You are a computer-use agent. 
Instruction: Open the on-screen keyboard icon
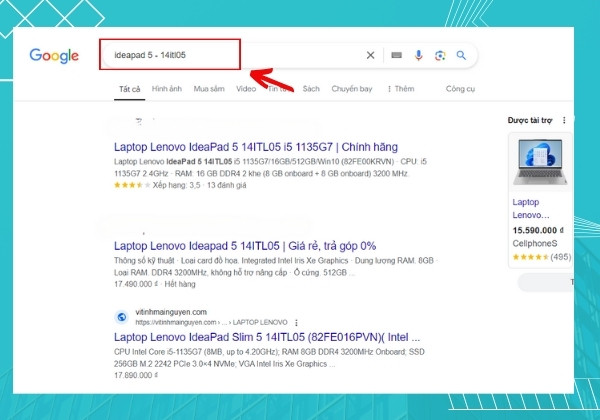click(x=396, y=55)
